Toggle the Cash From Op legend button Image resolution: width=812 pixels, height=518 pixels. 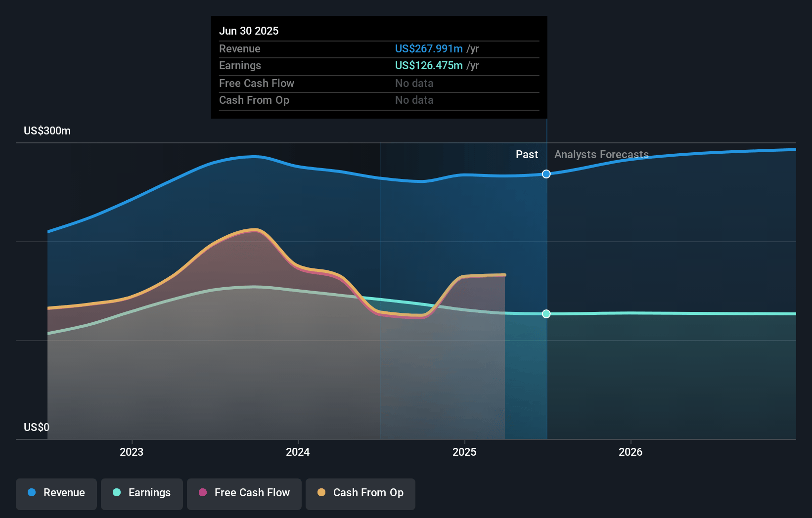coord(361,494)
